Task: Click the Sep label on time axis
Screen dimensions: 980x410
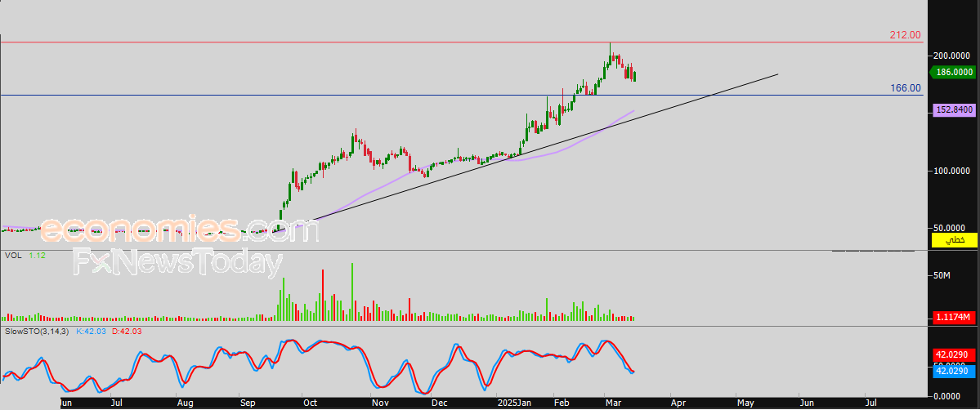Action: 248,403
